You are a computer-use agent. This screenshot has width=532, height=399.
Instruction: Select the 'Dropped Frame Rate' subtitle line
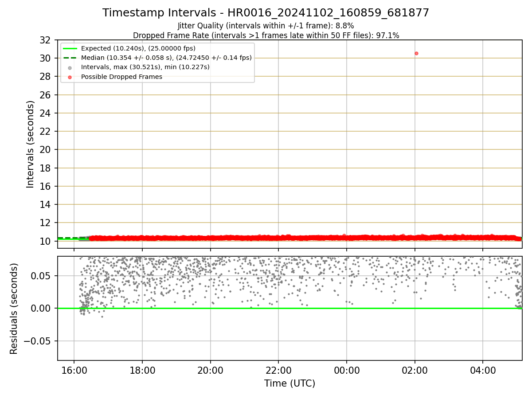[x=266, y=35]
